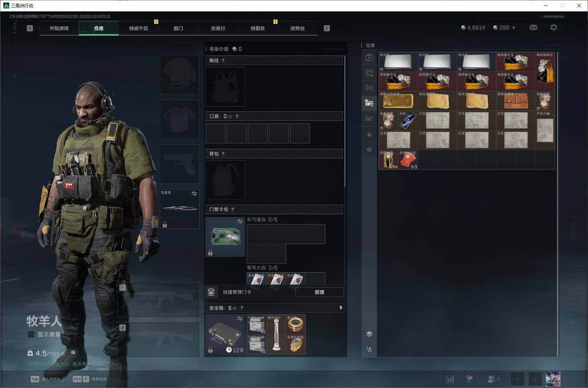This screenshot has height=388, width=588.
Task: Open the 改枪台 tab
Action: click(x=297, y=28)
